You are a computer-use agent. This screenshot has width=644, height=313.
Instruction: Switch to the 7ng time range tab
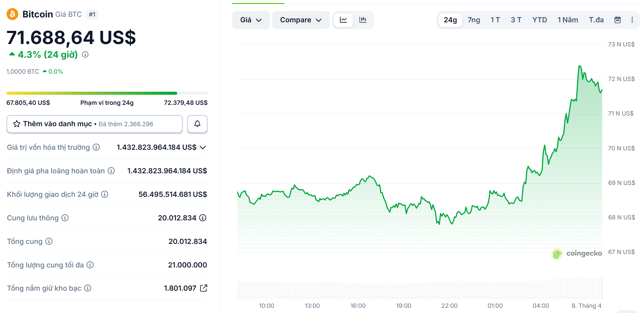pos(474,20)
